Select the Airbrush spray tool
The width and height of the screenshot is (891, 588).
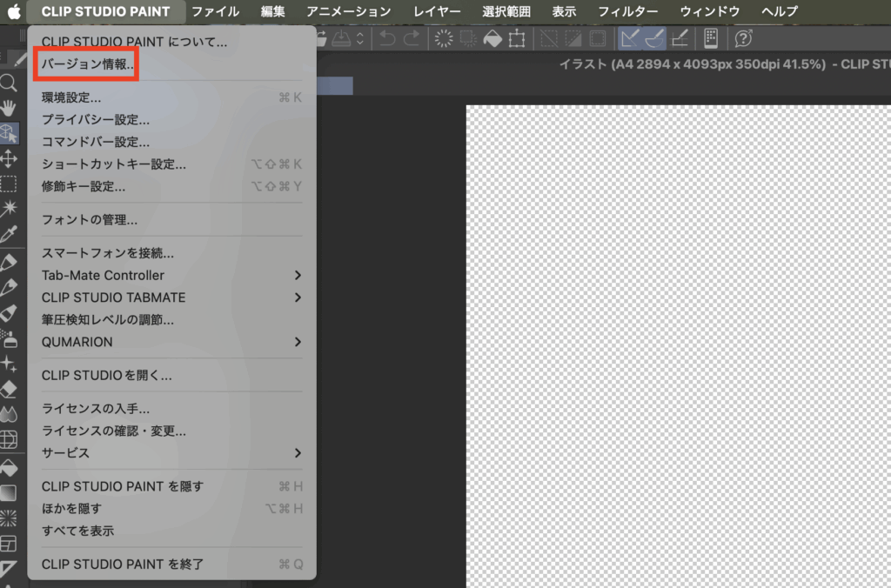click(9, 338)
